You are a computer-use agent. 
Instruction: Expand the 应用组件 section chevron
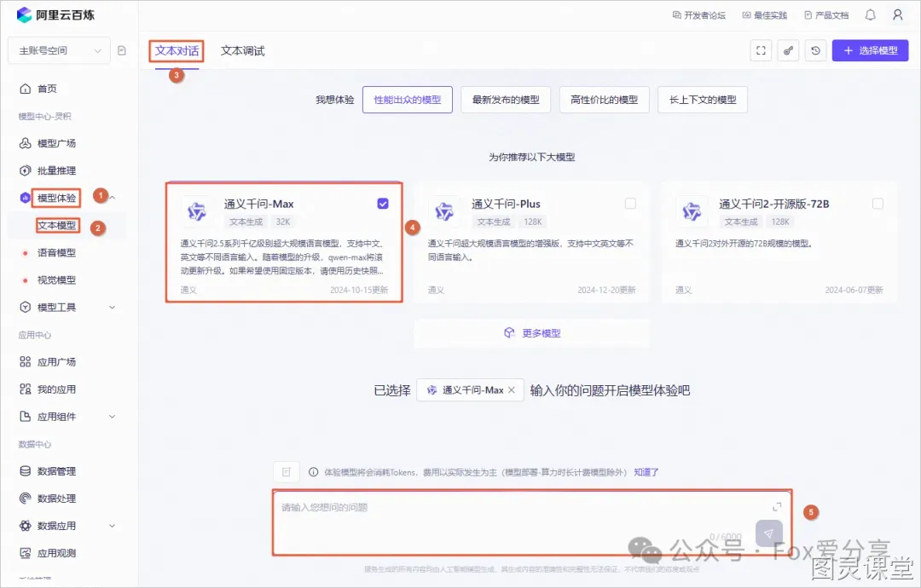coord(113,417)
